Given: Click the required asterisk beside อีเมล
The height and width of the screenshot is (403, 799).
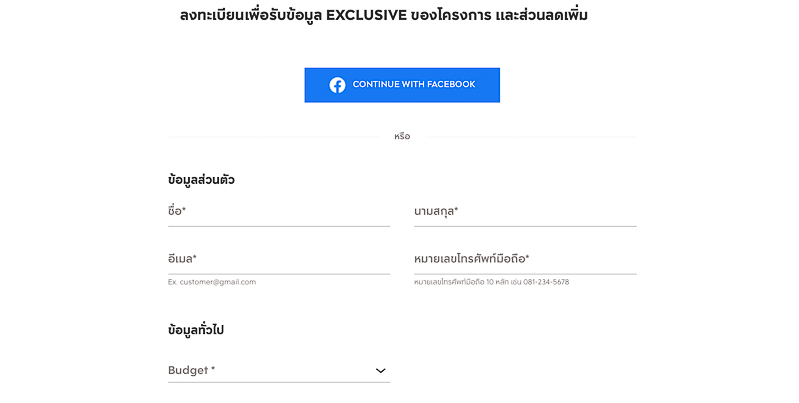Looking at the screenshot, I should pyautogui.click(x=194, y=257).
